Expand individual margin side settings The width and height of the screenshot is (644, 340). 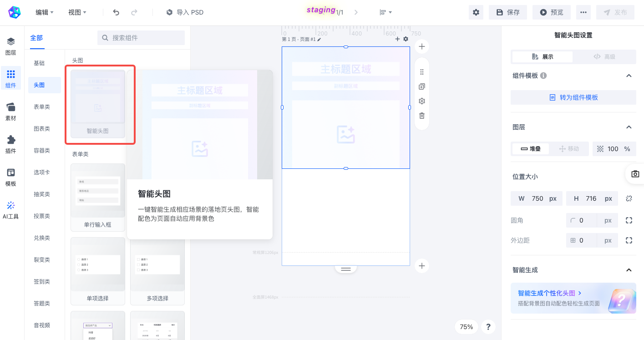(x=629, y=240)
